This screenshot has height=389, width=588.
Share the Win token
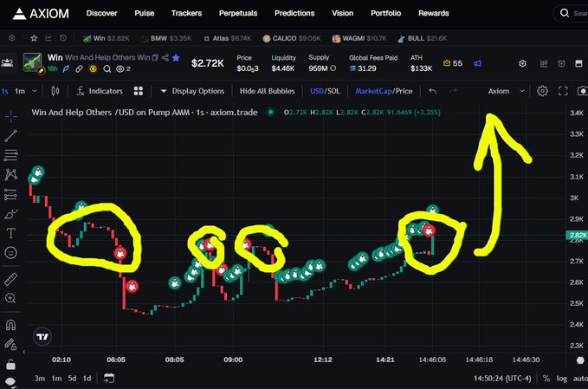[x=165, y=57]
